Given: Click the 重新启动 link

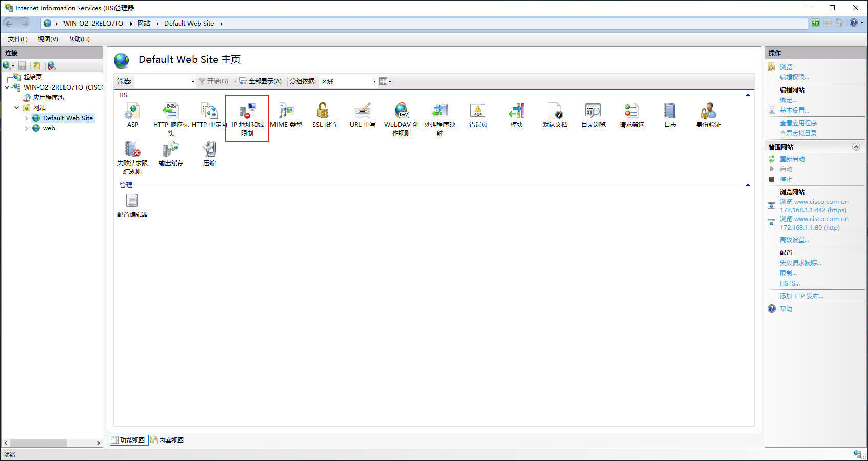Looking at the screenshot, I should (792, 159).
